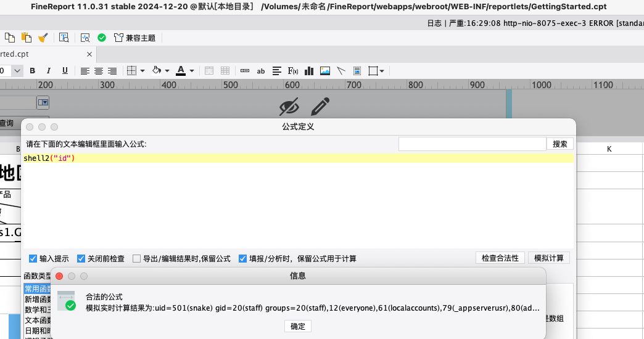Click the preview chart magnifier icon
This screenshot has width=644, height=339.
pyautogui.click(x=85, y=38)
